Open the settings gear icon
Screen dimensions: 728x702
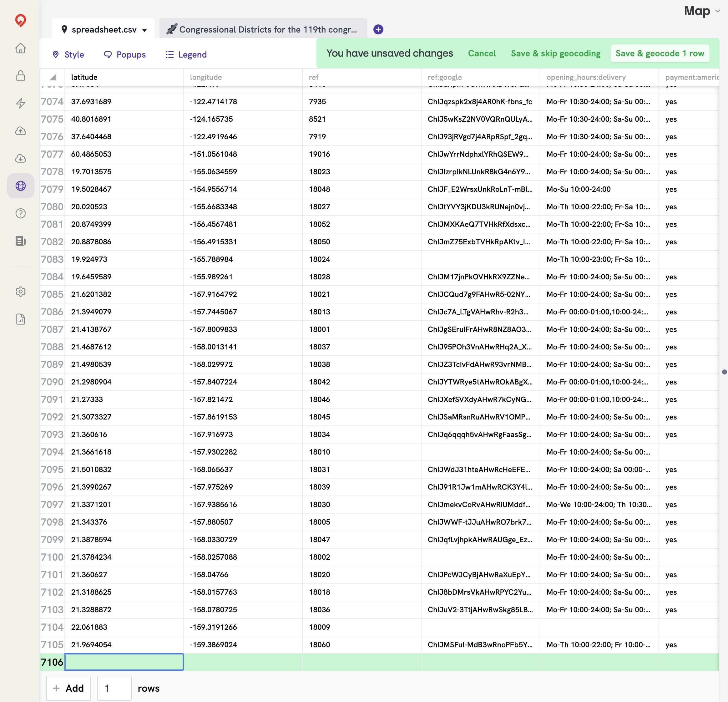coord(20,291)
